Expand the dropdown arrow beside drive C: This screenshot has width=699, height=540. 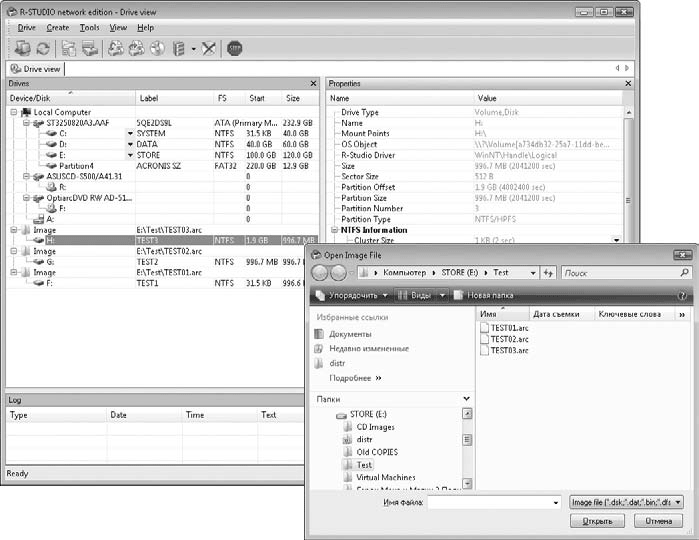coord(130,133)
